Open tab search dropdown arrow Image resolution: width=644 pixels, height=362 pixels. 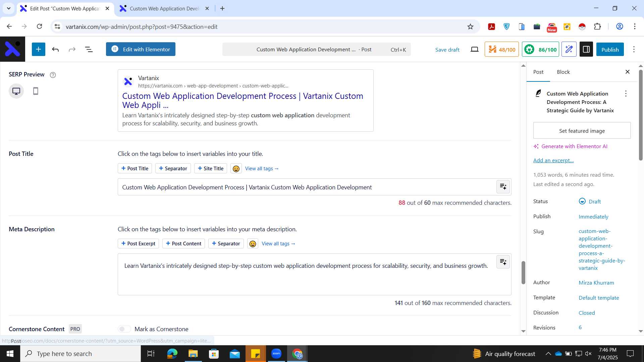pyautogui.click(x=9, y=8)
